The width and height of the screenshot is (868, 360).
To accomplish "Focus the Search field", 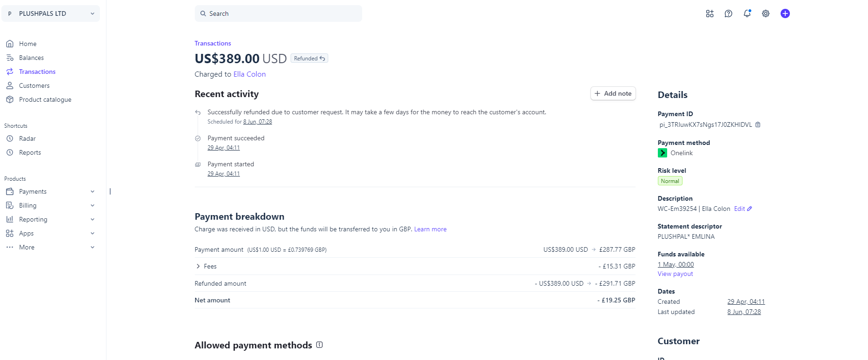I will tap(278, 13).
